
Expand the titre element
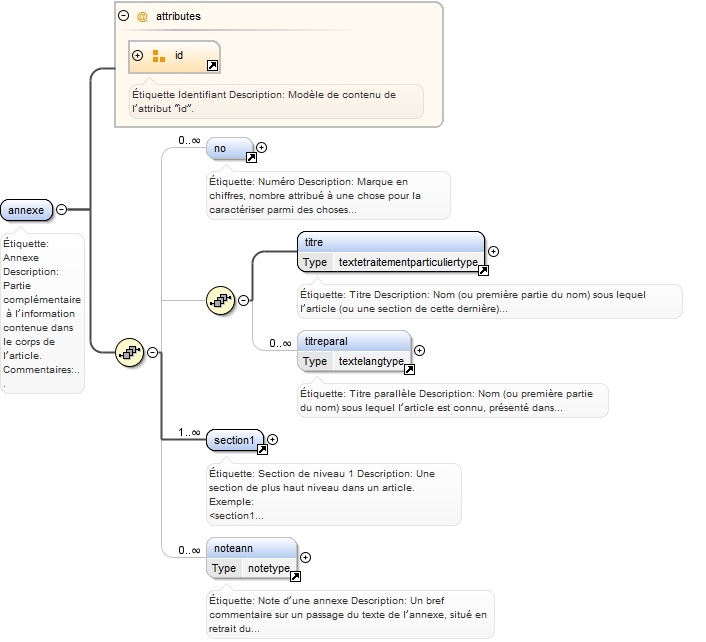493,252
